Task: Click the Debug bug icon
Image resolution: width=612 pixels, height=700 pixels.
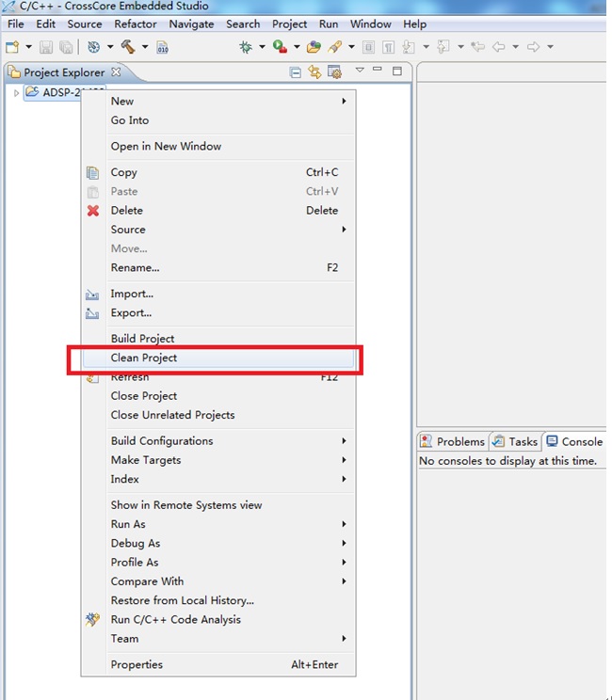Action: tap(245, 47)
